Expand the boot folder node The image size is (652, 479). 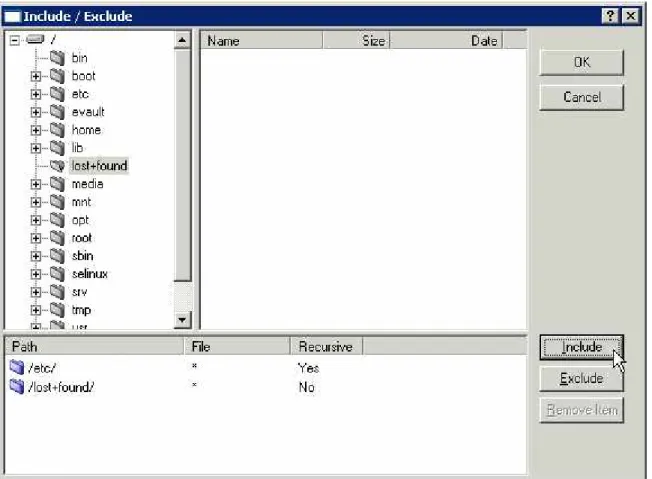pos(36,77)
